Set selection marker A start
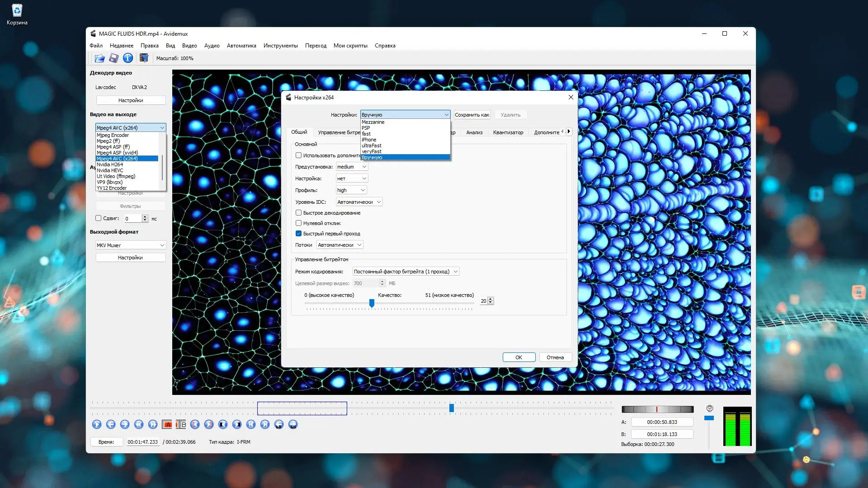Image resolution: width=868 pixels, height=488 pixels. [x=167, y=424]
